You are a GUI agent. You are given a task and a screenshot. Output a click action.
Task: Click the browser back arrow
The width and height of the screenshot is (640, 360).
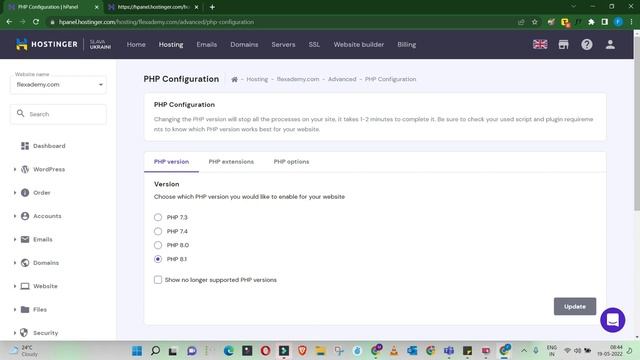point(9,22)
